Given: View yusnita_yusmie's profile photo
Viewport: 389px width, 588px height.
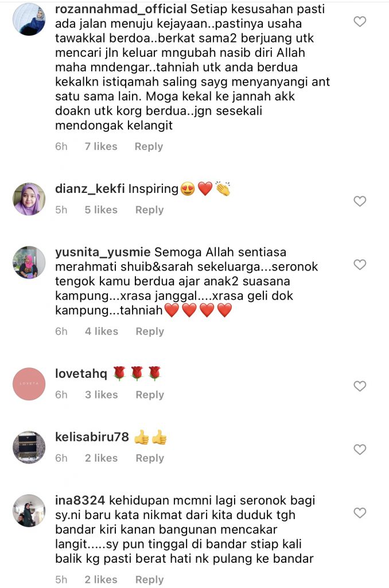Looking at the screenshot, I should coord(29,262).
